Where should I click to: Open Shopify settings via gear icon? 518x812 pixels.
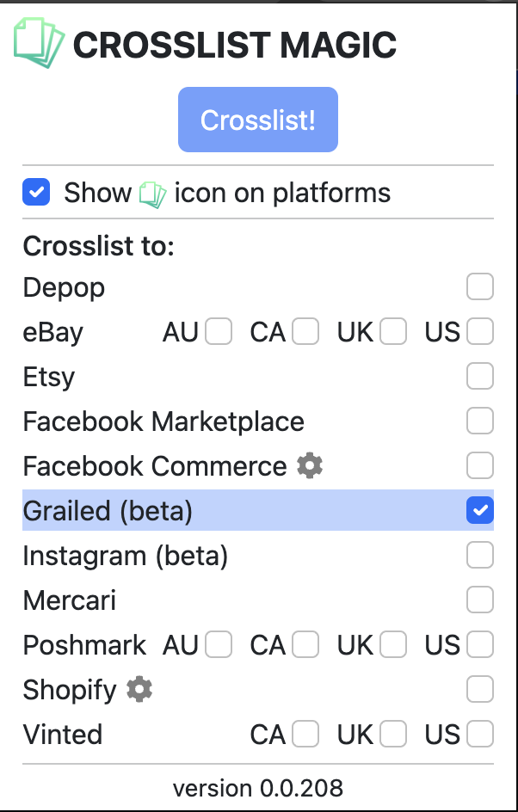[x=139, y=689]
